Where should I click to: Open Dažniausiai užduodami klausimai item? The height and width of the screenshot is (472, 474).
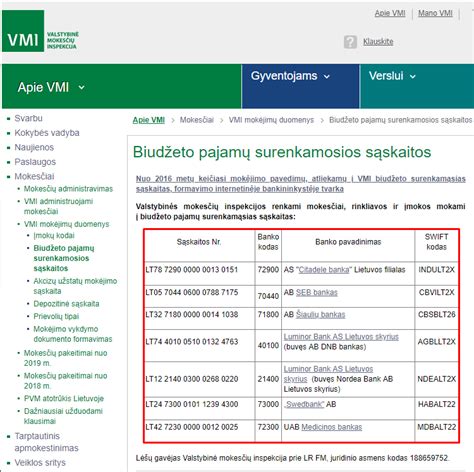(x=63, y=416)
